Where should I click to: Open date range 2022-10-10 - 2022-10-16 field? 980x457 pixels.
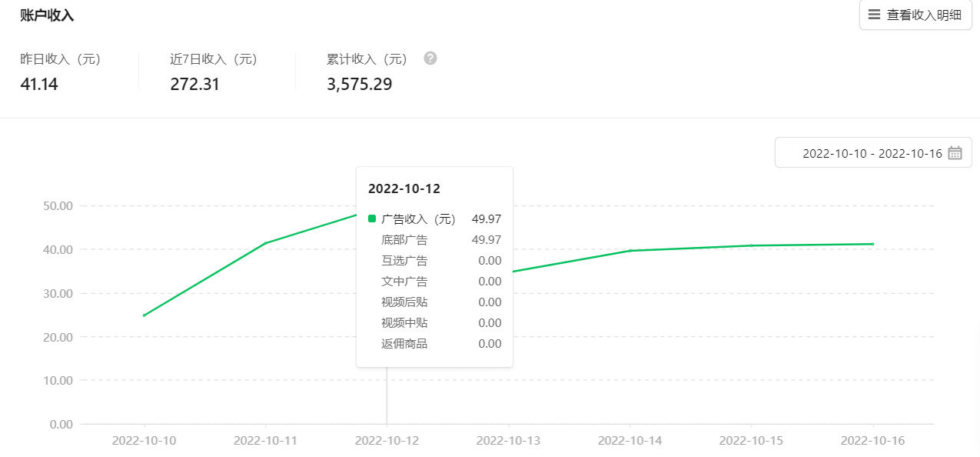[873, 152]
